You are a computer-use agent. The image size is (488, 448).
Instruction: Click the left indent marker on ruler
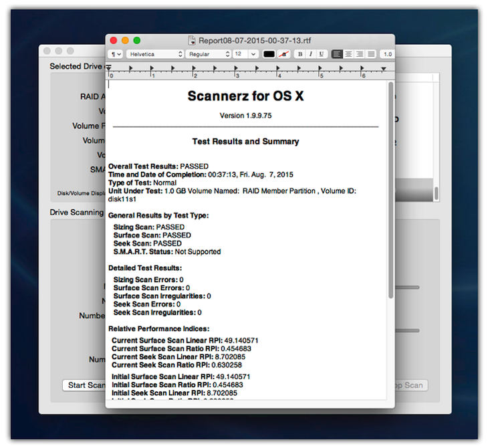pos(108,68)
